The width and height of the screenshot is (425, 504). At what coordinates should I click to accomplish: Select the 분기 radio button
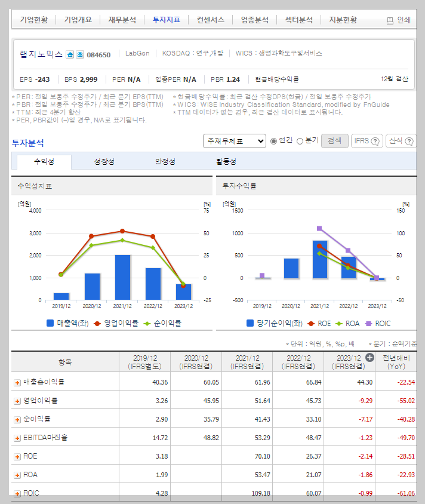pos(300,141)
